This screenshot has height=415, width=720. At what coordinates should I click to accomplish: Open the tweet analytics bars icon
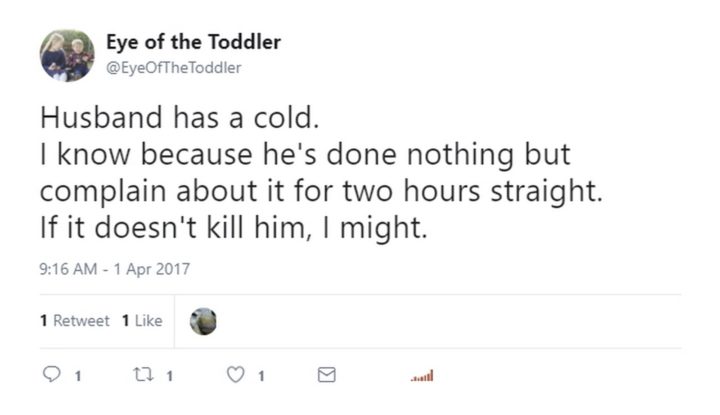pyautogui.click(x=422, y=377)
